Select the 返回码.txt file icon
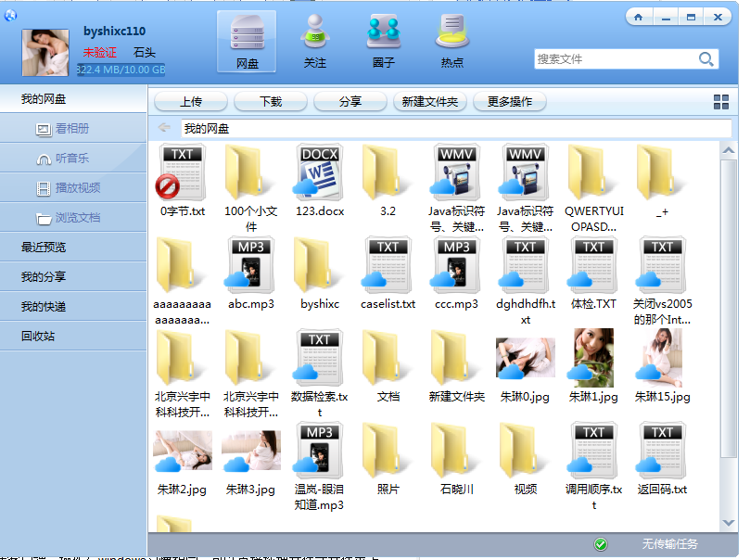The image size is (750, 560). tap(661, 450)
